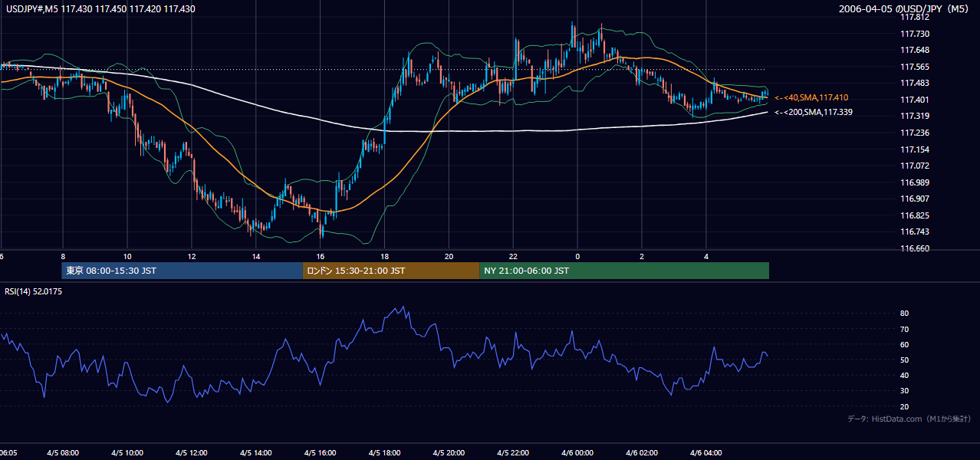Click the 4/5 22:00 bottom time label
The width and height of the screenshot is (980, 460).
tap(513, 453)
